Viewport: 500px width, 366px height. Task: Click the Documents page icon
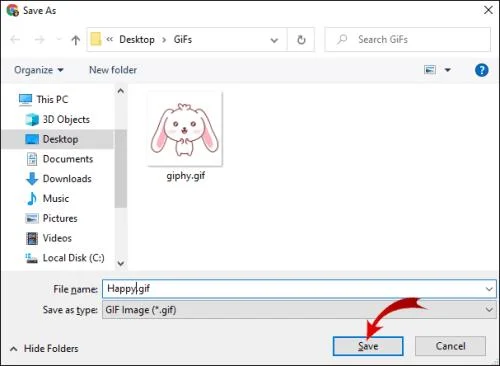pyautogui.click(x=32, y=159)
